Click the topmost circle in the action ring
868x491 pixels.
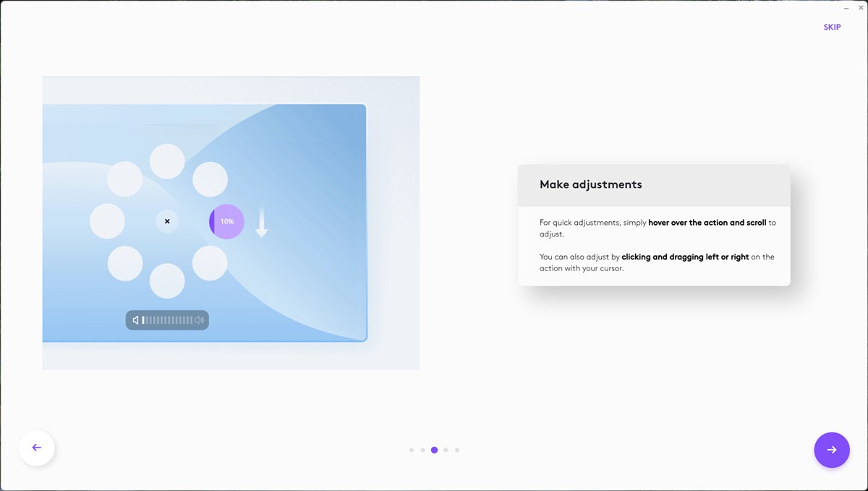pyautogui.click(x=167, y=161)
